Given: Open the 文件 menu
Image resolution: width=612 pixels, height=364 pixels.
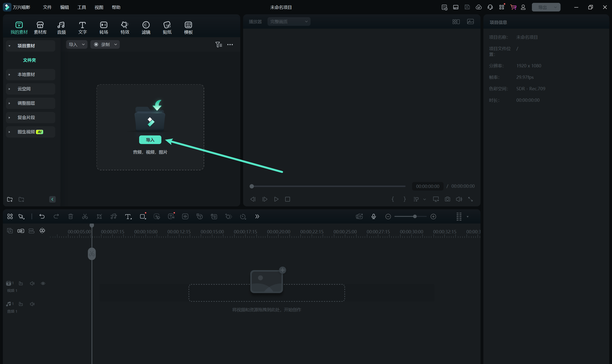Looking at the screenshot, I should point(47,7).
